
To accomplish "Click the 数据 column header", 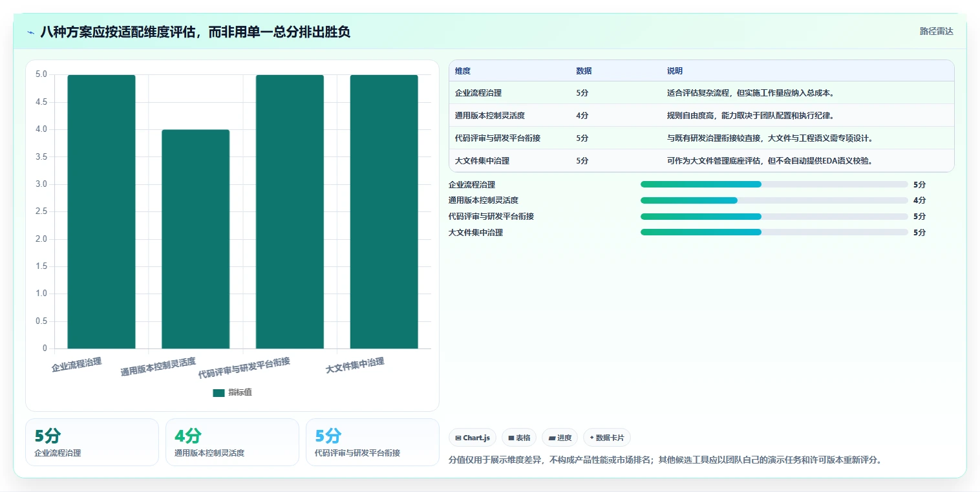I will [x=584, y=71].
